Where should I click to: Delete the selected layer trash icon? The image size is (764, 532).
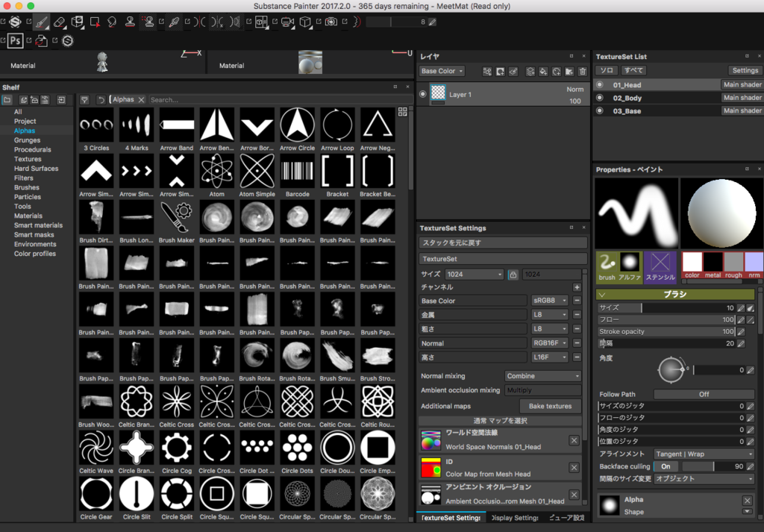pyautogui.click(x=582, y=71)
